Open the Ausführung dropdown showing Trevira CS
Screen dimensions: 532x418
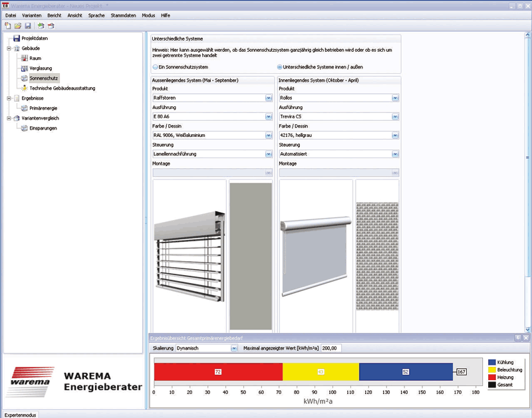[395, 116]
